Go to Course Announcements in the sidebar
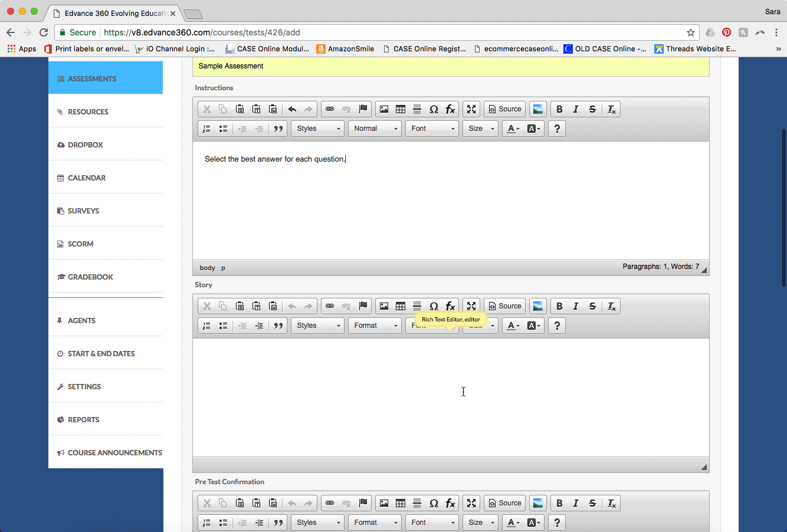This screenshot has width=787, height=532. (114, 452)
